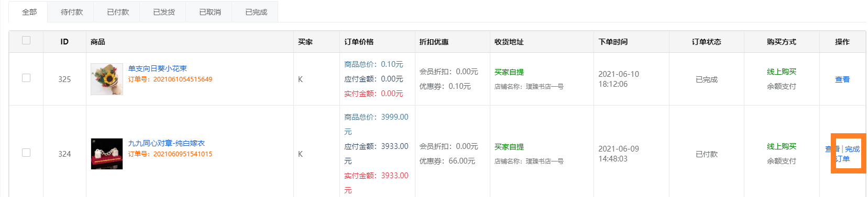Click 线上购买 in order 324's row
Image resolution: width=868 pixels, height=197 pixels.
pos(782,146)
